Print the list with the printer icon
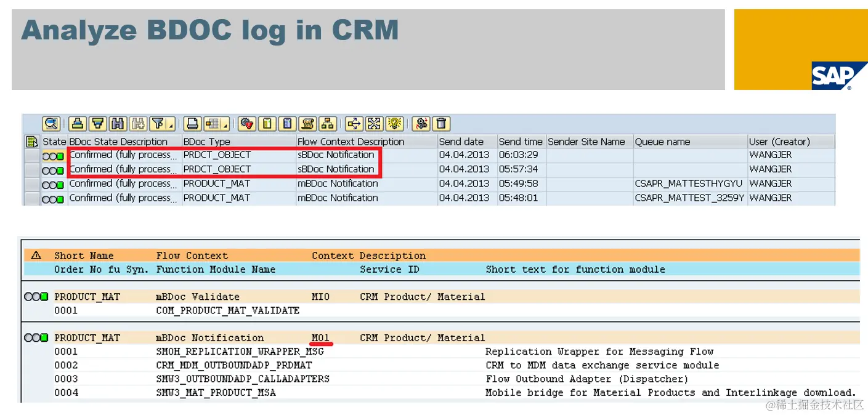 (193, 124)
